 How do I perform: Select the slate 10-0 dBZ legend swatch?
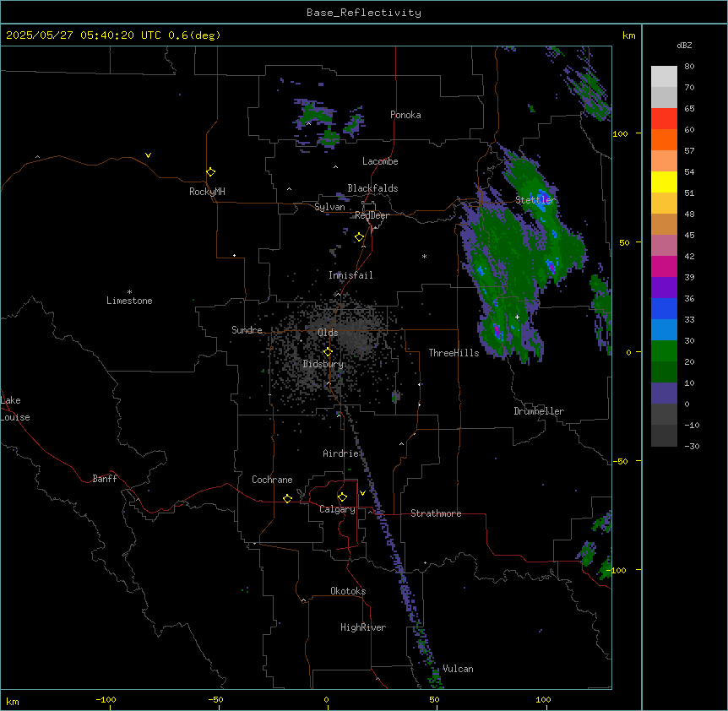tap(664, 393)
